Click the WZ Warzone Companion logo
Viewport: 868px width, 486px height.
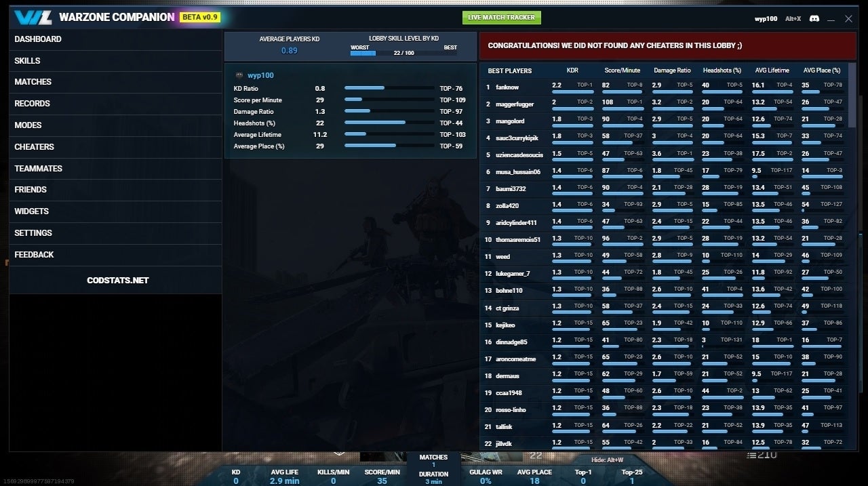pos(34,18)
